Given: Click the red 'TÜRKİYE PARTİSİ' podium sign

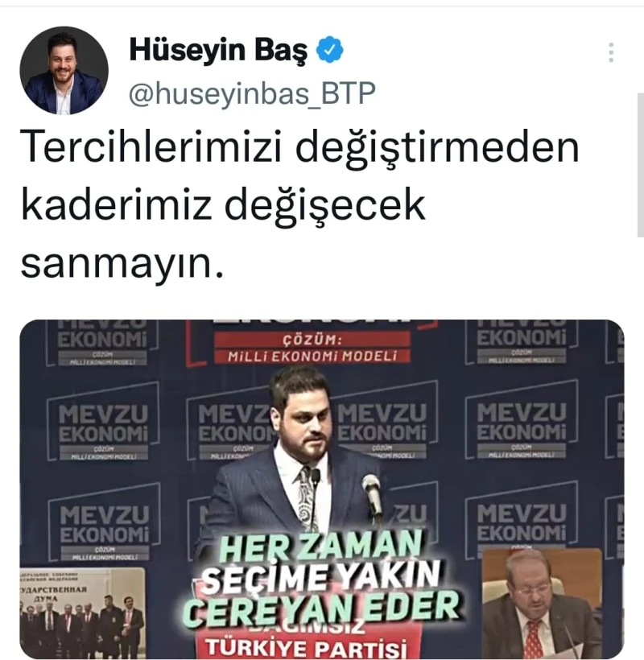Looking at the screenshot, I should tap(308, 648).
